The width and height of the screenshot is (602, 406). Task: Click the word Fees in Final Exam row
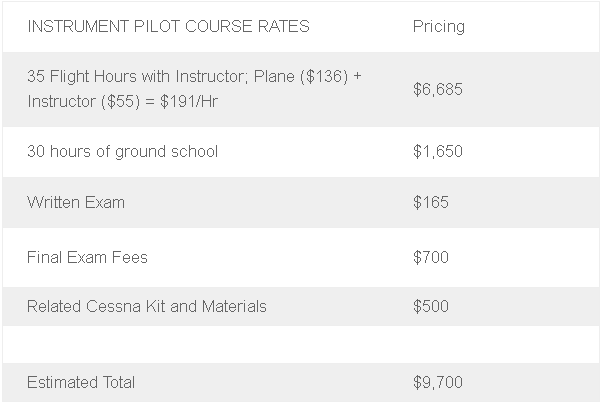pyautogui.click(x=129, y=257)
